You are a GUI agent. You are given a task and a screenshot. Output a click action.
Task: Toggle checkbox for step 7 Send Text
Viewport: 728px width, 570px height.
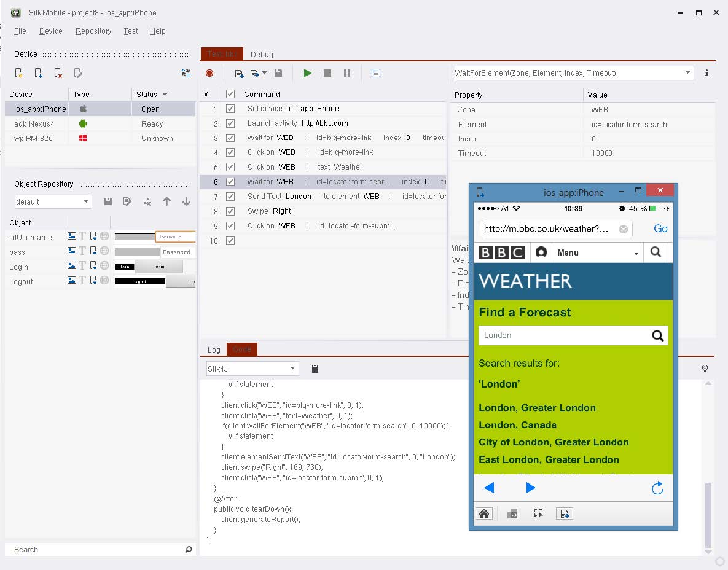(x=230, y=197)
